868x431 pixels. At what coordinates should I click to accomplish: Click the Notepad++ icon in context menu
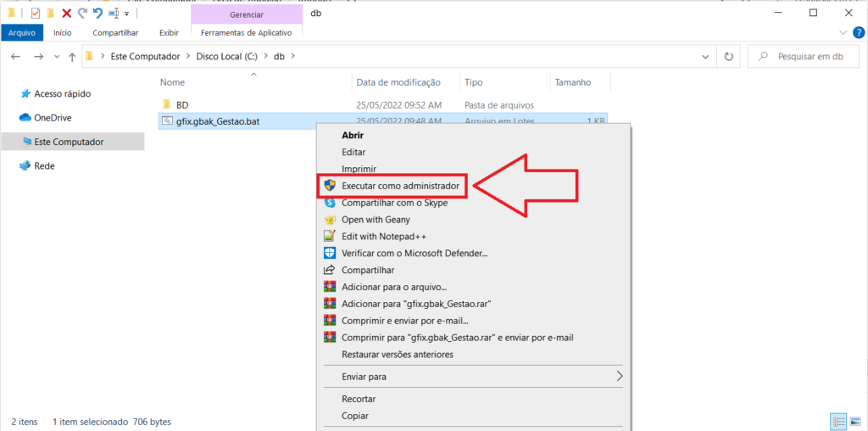330,237
